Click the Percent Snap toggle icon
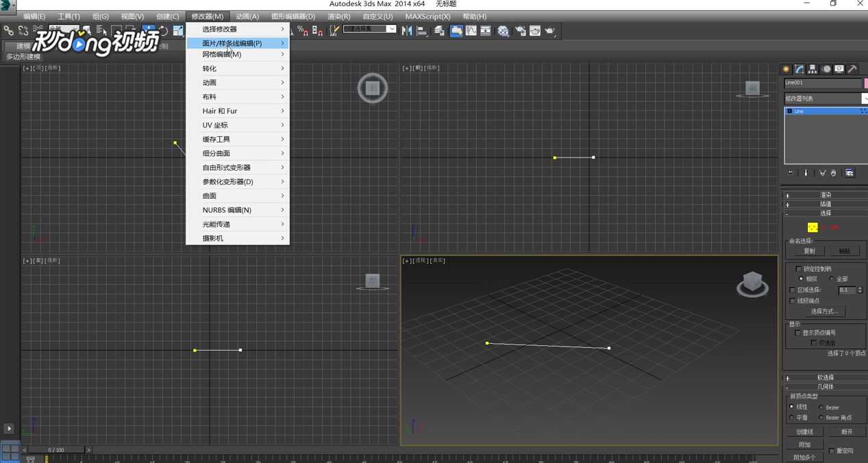The image size is (868, 463). 303,31
